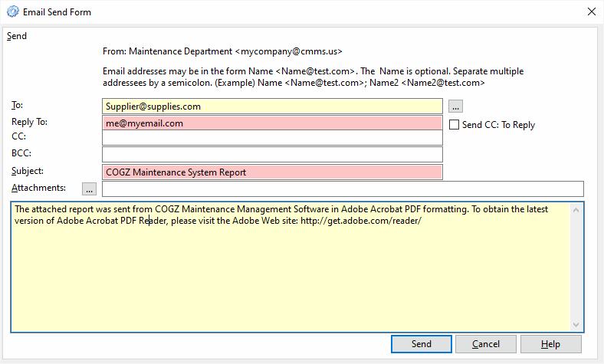The height and width of the screenshot is (364, 604).
Task: Close the Email Send Form window
Action: pos(592,11)
